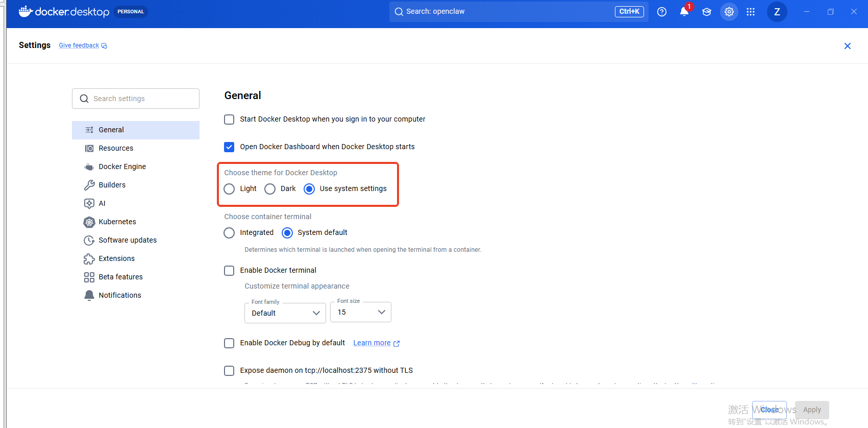
Task: Click the magnifier icon in Search settings
Action: (84, 99)
